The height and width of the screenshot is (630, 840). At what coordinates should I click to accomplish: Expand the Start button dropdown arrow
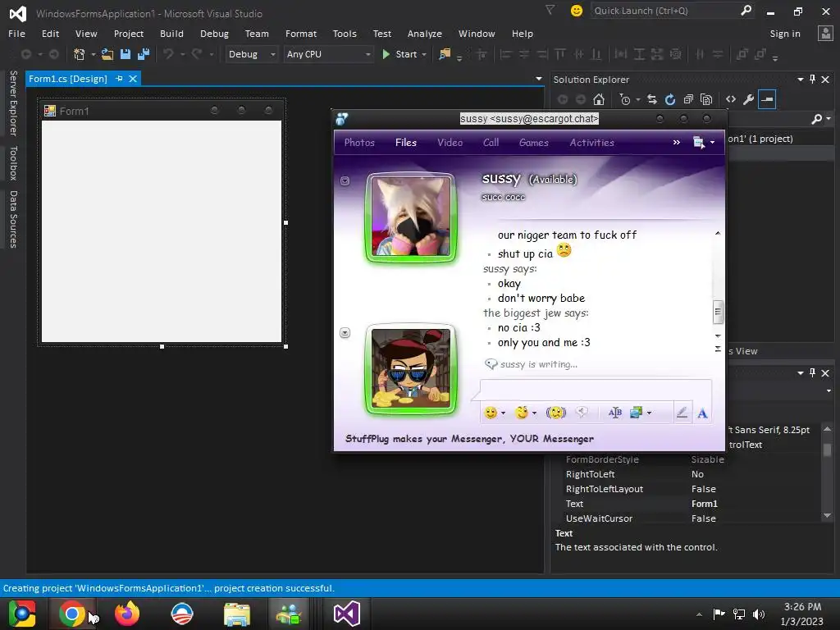pyautogui.click(x=424, y=55)
